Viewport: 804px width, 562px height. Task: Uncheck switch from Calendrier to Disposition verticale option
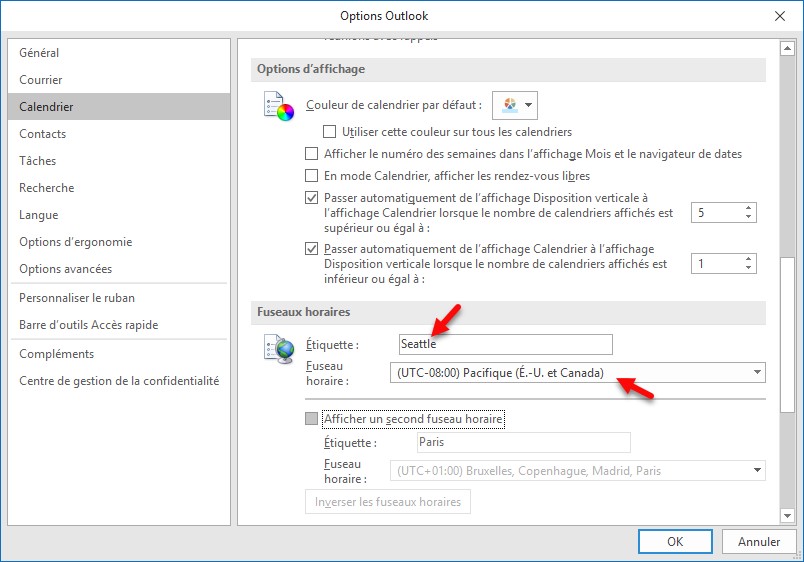(x=311, y=249)
